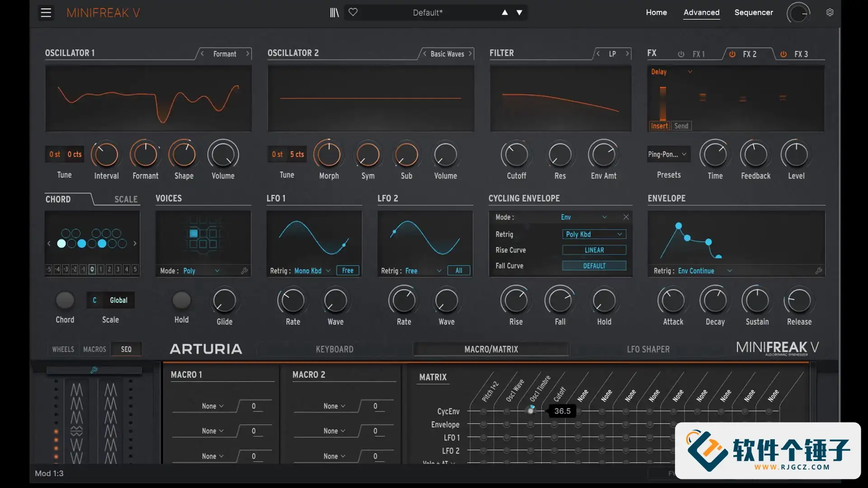Show previous chord with left arrow
Viewport: 868px width, 488px height.
pos(49,244)
